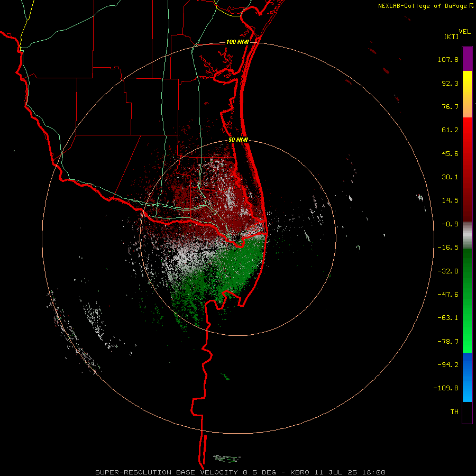The width and height of the screenshot is (476, 476).
Task: Click the VEL legend title
Action: click(x=464, y=32)
